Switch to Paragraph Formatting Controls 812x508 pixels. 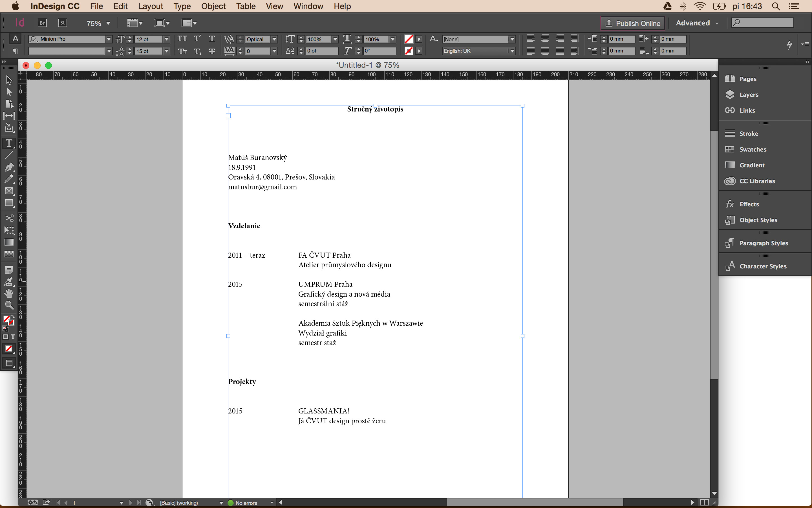click(x=15, y=51)
